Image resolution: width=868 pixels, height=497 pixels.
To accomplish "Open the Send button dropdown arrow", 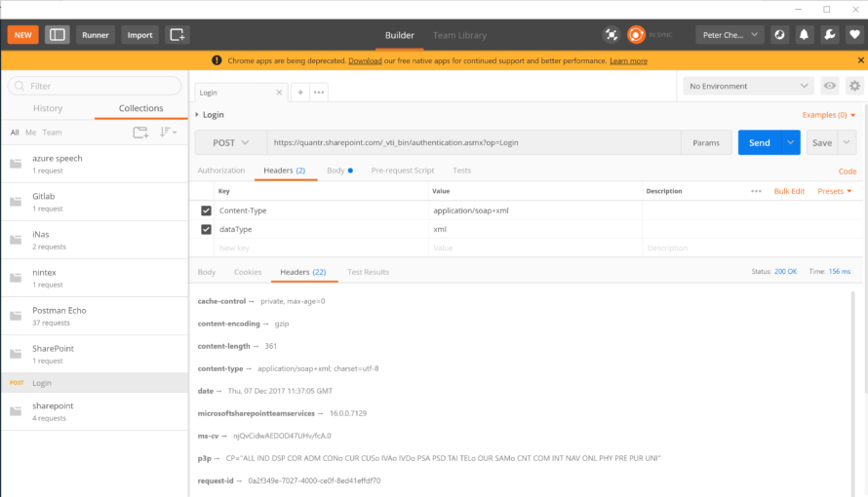I will pyautogui.click(x=791, y=142).
